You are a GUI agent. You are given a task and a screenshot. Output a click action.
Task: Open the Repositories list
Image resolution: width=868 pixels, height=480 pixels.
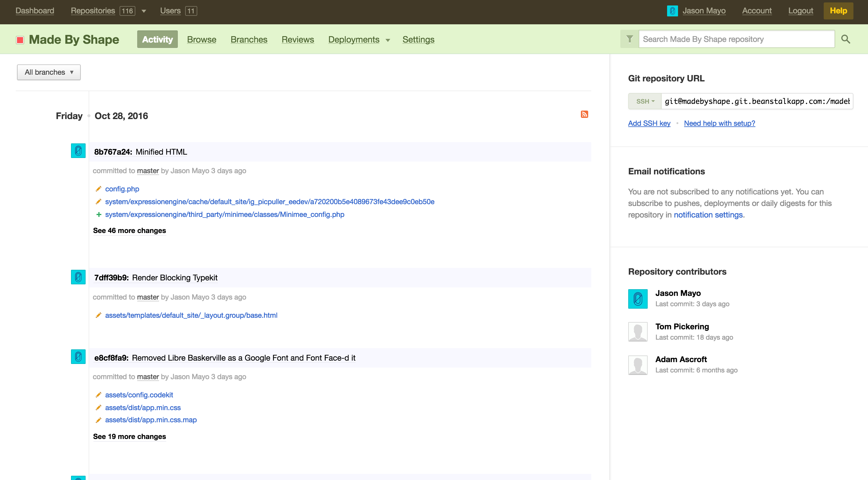(x=93, y=11)
